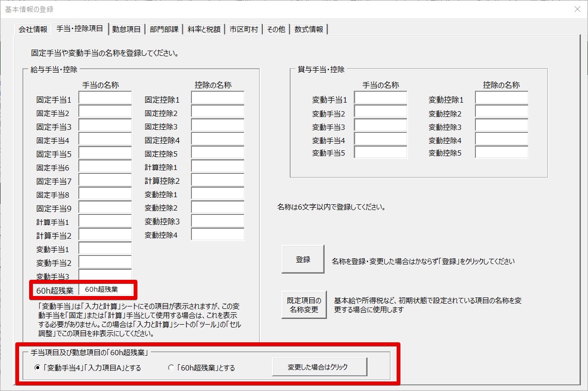Open the 勤怠項目 tab
The height and width of the screenshot is (391, 588).
coord(126,30)
